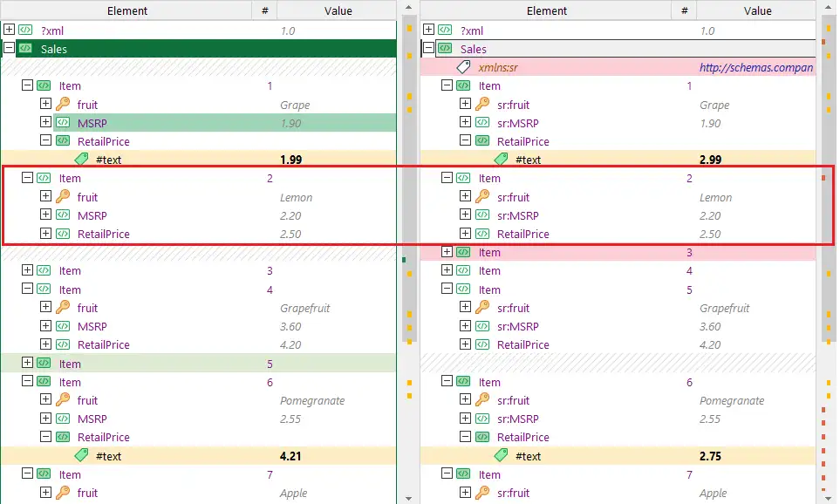
Task: Expand right pane sr:MSRP 2.20 node
Action: (465, 215)
